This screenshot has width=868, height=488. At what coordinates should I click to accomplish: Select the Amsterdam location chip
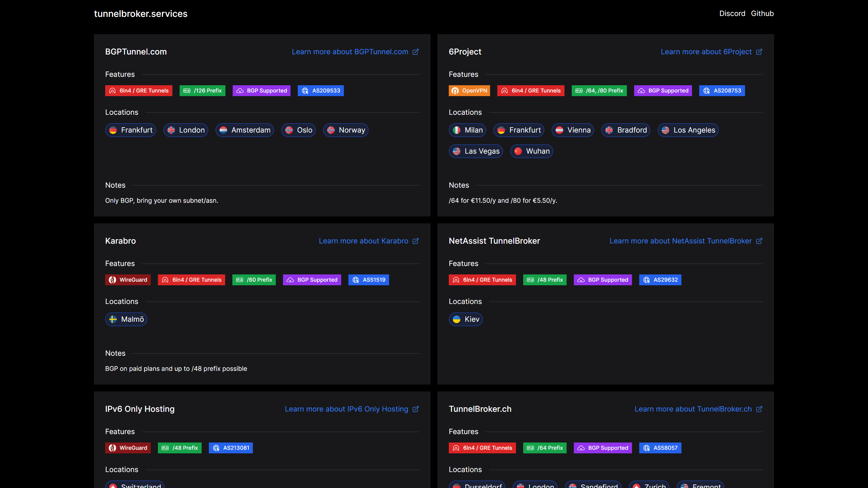[245, 130]
